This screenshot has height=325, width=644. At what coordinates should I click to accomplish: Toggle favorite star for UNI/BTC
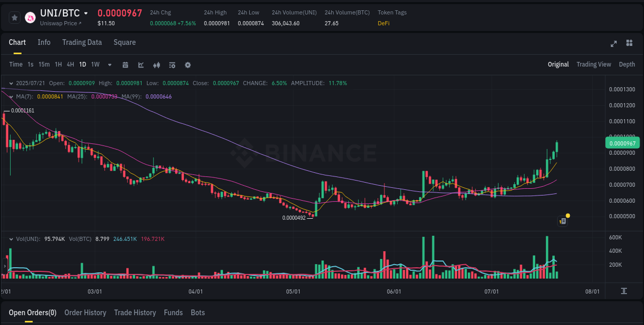(14, 17)
